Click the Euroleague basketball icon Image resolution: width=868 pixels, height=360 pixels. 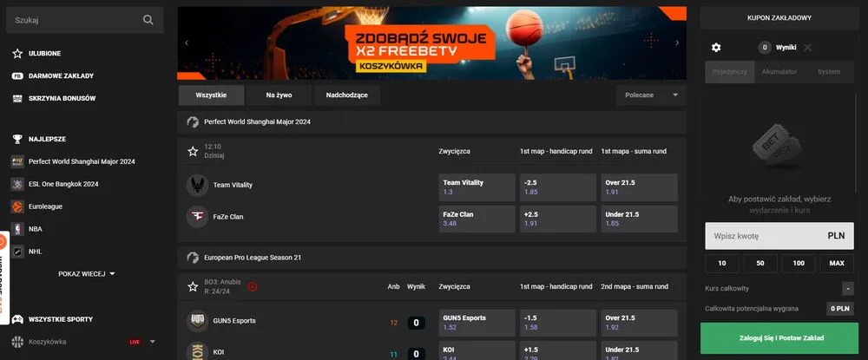pyautogui.click(x=17, y=206)
